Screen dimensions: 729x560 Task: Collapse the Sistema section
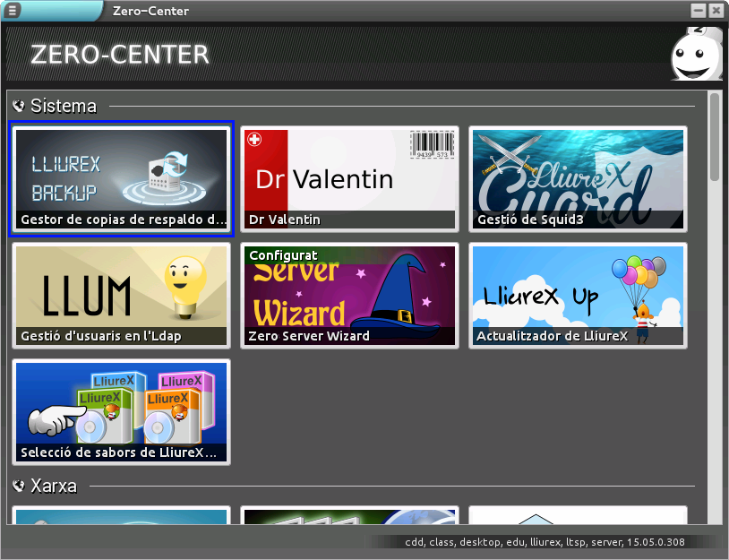19,107
